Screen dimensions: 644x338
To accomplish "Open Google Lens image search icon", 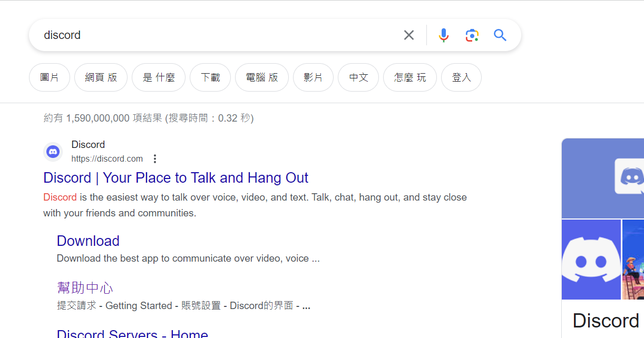I will coord(472,35).
